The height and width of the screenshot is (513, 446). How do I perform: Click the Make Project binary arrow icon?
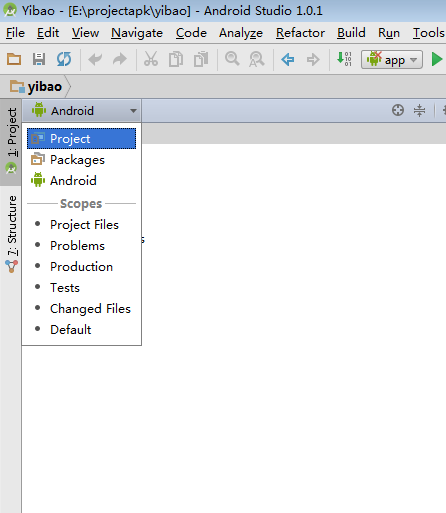click(344, 59)
